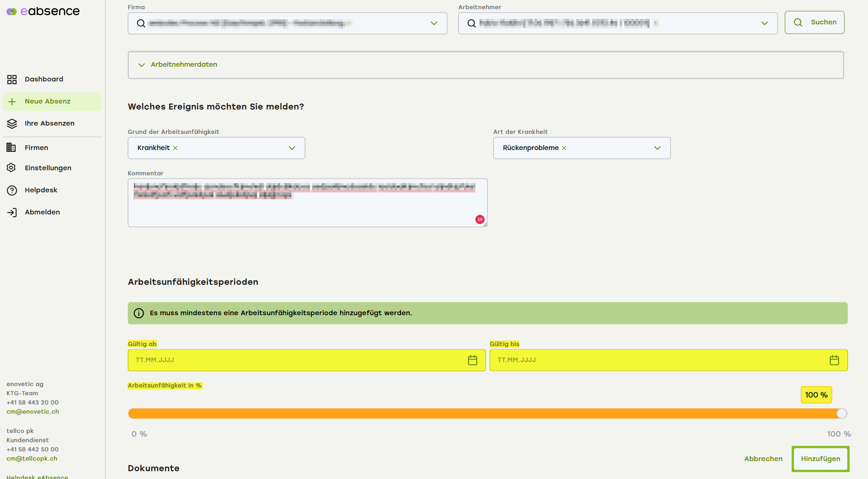This screenshot has width=868, height=479.
Task: Click the Arbeitsunfähigkeit percentage slider handle
Action: coord(841,414)
